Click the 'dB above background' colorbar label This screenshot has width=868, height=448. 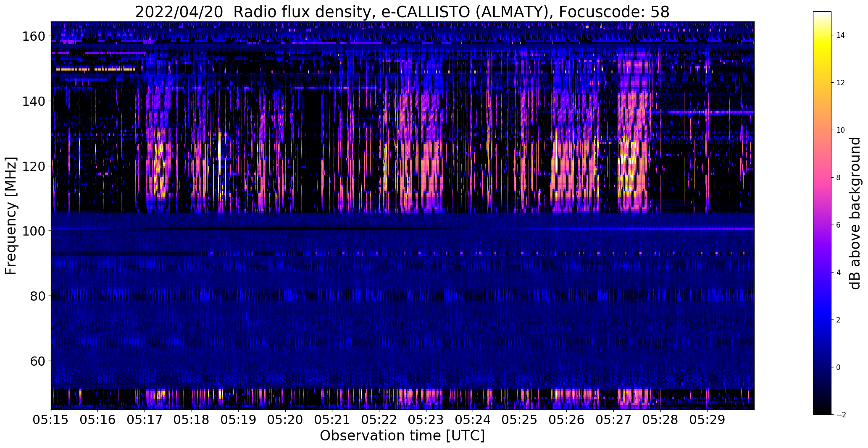click(x=855, y=213)
